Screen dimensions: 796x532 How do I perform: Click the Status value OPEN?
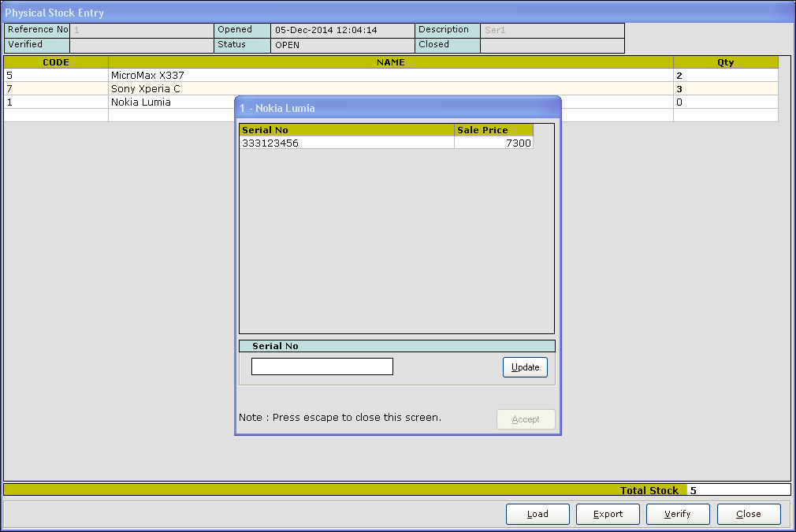click(x=343, y=45)
